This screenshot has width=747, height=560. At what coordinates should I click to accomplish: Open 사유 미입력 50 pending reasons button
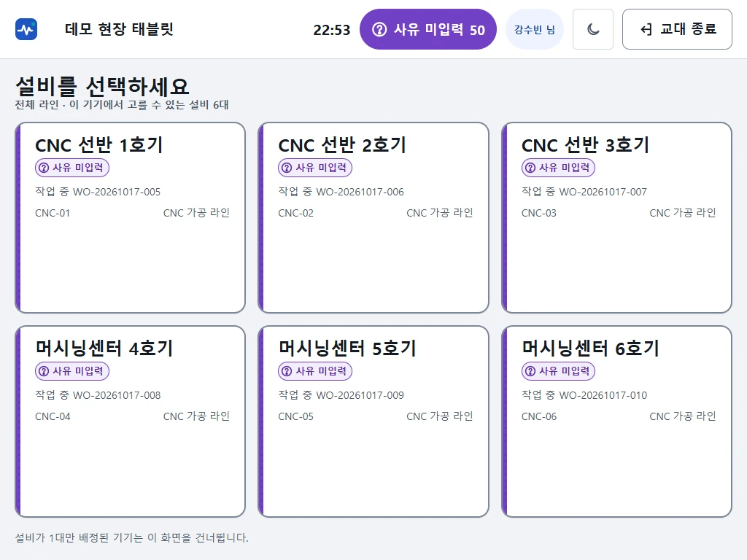(x=428, y=29)
